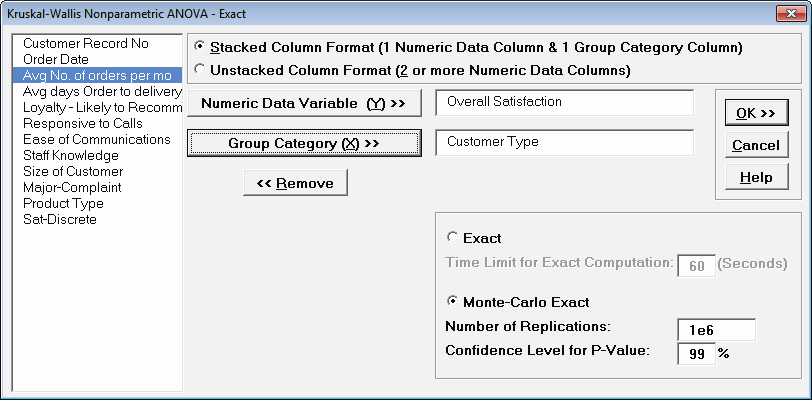
Task: Click the Overall Satisfaction variable field
Action: 564,102
